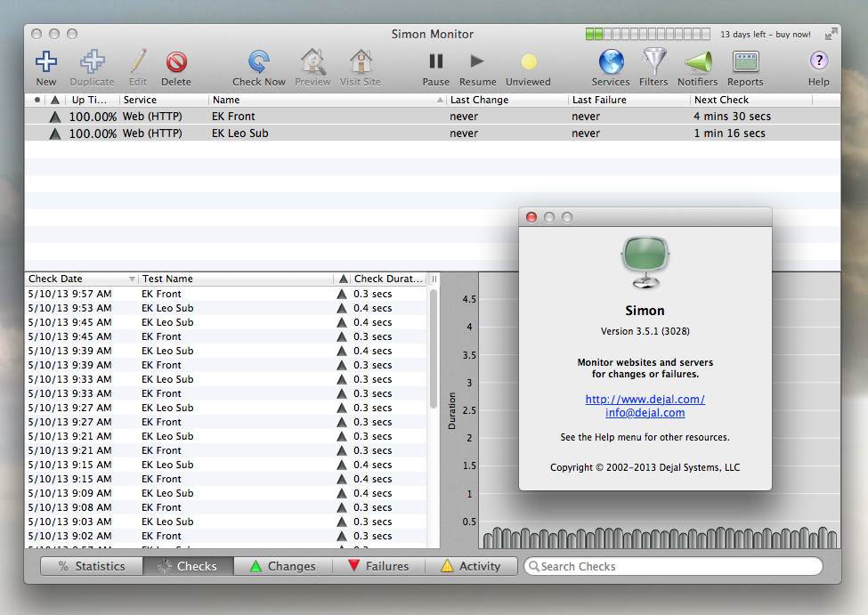Switch to the Changes tab

283,566
